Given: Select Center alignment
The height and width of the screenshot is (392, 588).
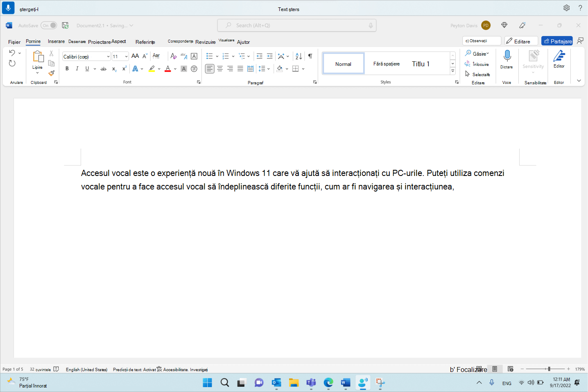Looking at the screenshot, I should pos(220,69).
